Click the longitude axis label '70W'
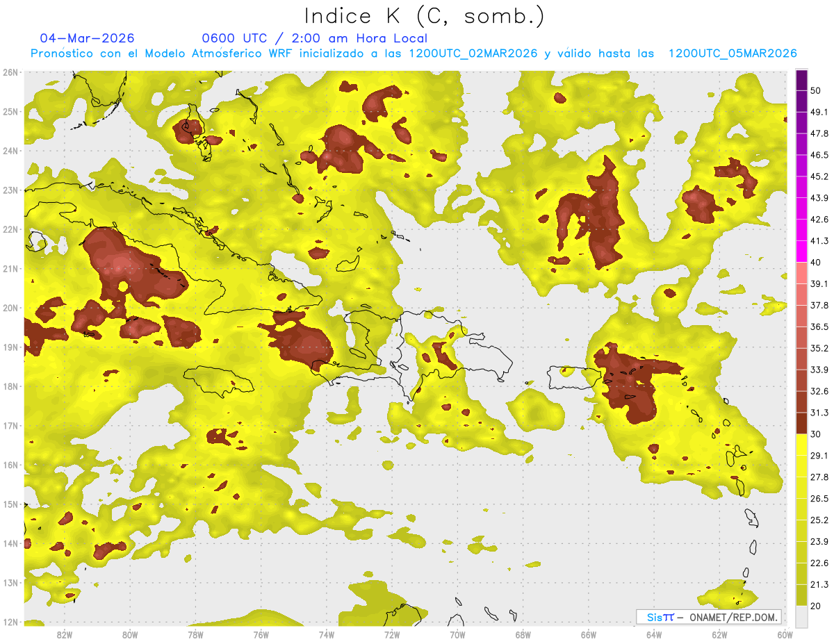 [457, 635]
